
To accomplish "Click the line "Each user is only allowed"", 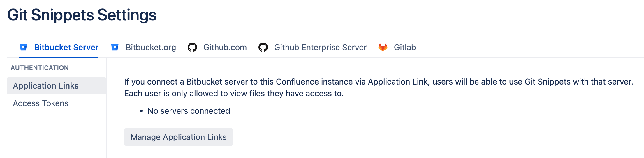I will point(234,93).
